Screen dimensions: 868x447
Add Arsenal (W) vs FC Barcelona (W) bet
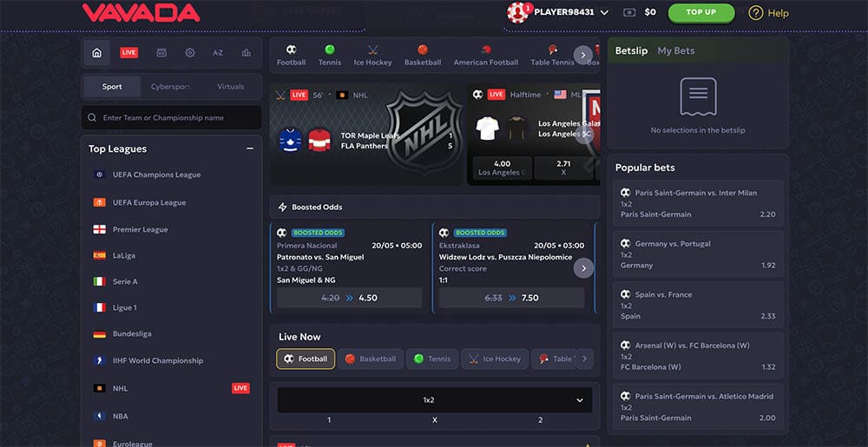point(698,356)
